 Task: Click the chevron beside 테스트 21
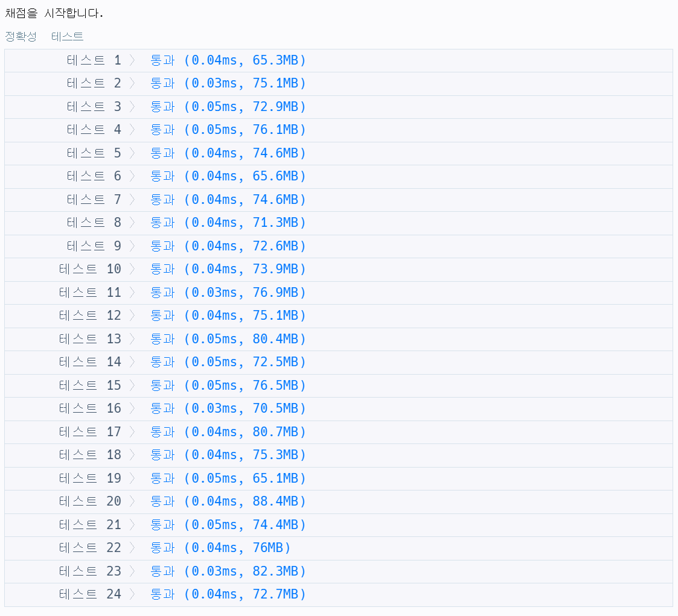tap(132, 524)
